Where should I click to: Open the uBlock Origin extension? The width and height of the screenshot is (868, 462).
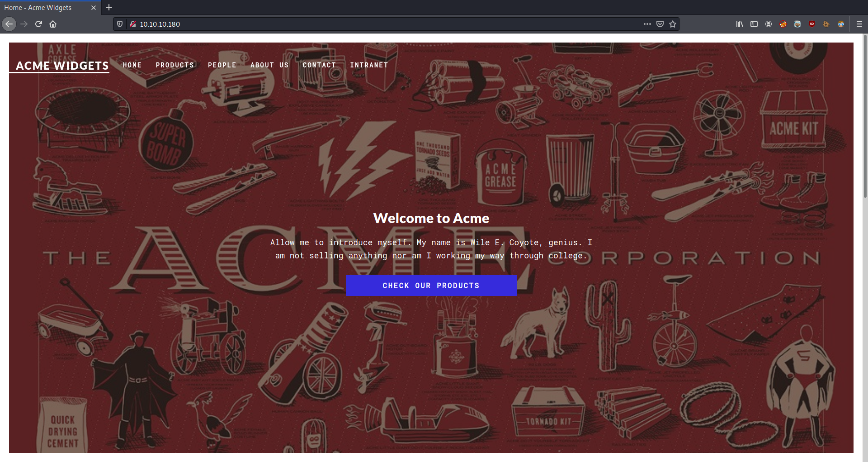coord(812,24)
